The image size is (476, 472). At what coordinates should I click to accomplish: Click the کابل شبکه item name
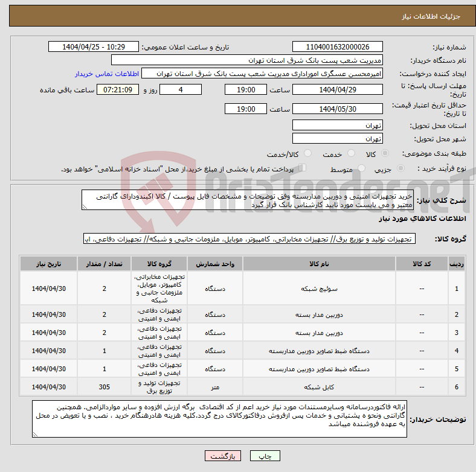pos(319,387)
